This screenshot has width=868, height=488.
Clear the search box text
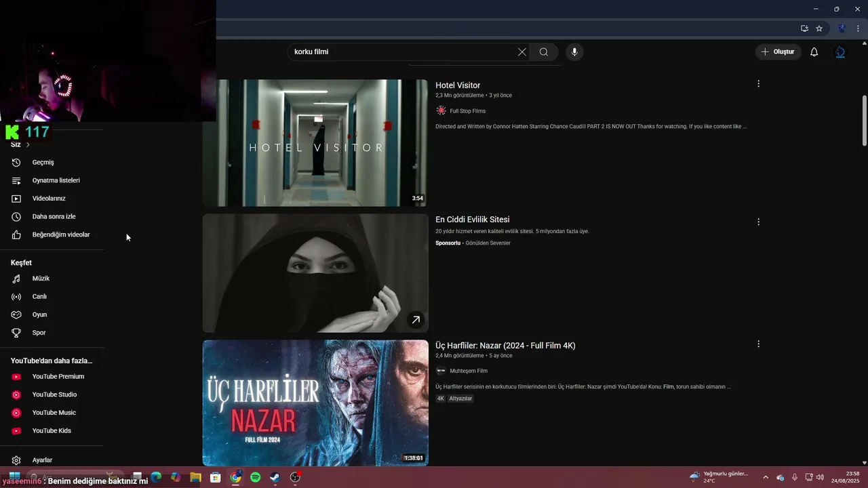(x=522, y=52)
